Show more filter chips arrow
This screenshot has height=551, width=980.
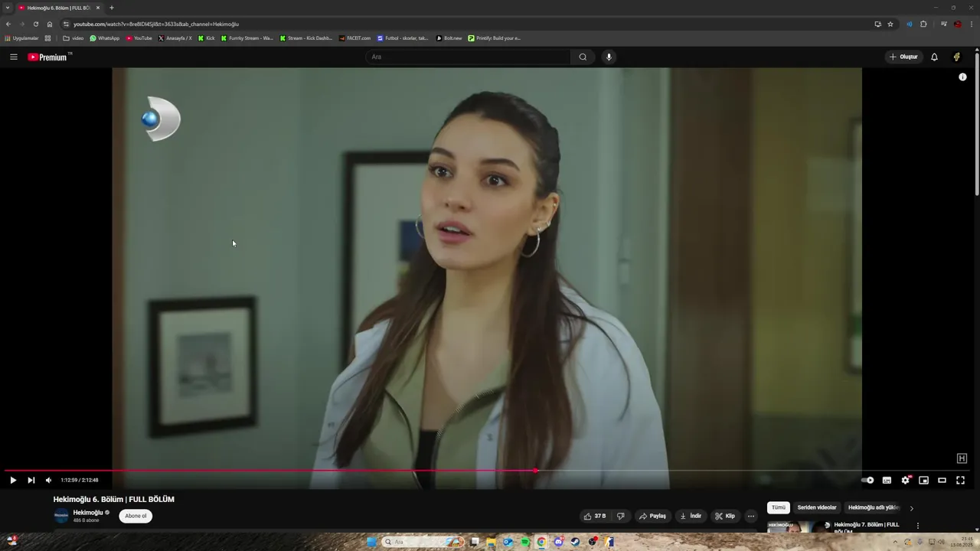(x=911, y=508)
